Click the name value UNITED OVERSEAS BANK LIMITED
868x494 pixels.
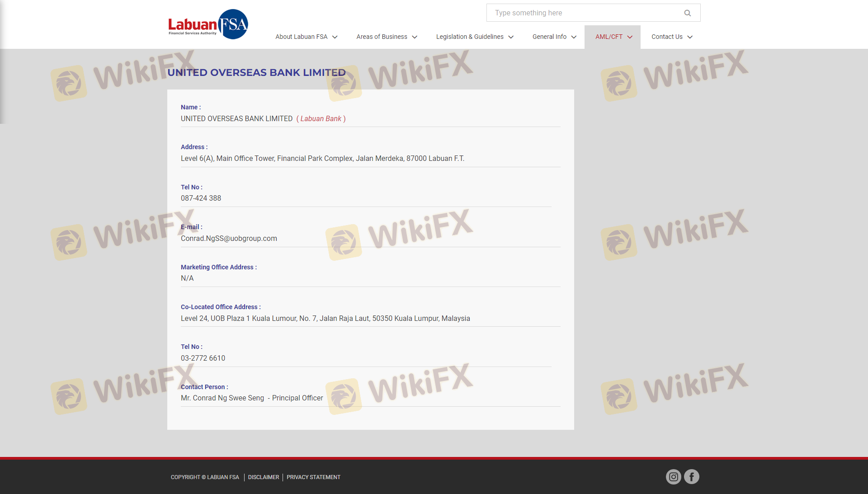[x=236, y=119]
